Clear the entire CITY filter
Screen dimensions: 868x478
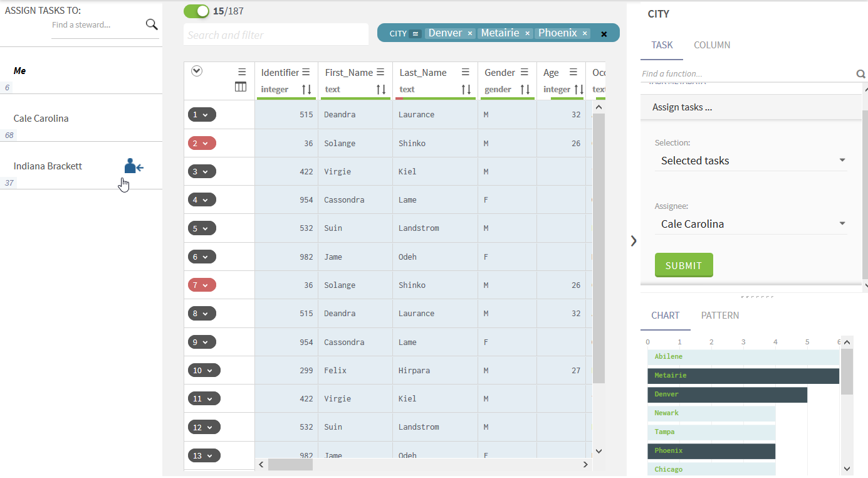click(604, 34)
